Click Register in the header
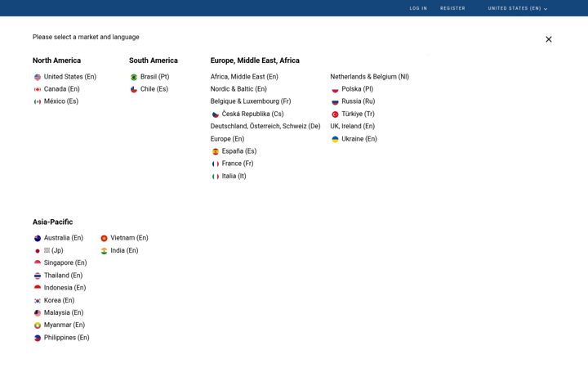The width and height of the screenshot is (588, 368). 452,8
